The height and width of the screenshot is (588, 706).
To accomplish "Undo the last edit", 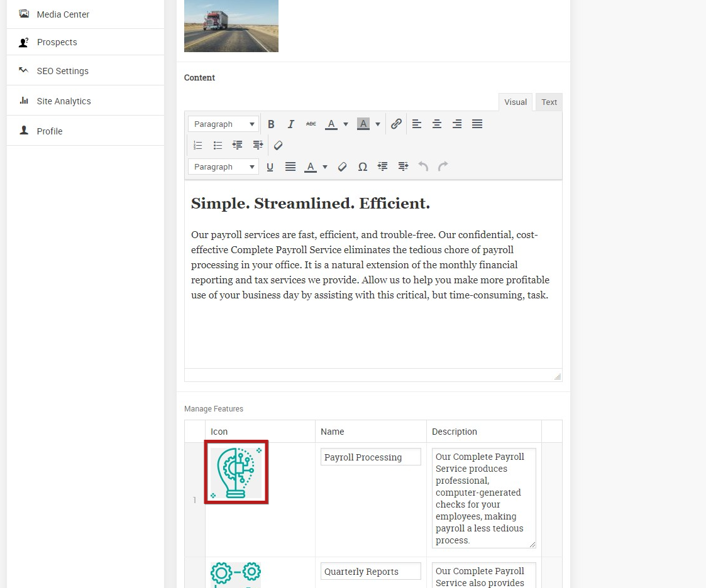I will (423, 167).
